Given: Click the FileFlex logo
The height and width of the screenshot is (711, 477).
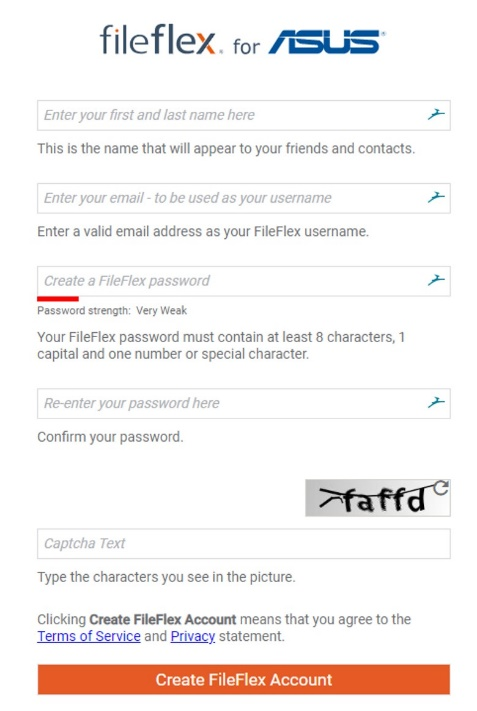Looking at the screenshot, I should pyautogui.click(x=161, y=40).
